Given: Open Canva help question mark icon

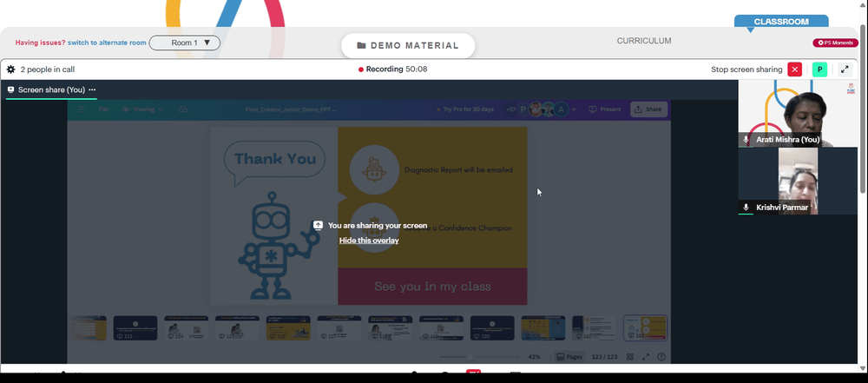Looking at the screenshot, I should [661, 357].
